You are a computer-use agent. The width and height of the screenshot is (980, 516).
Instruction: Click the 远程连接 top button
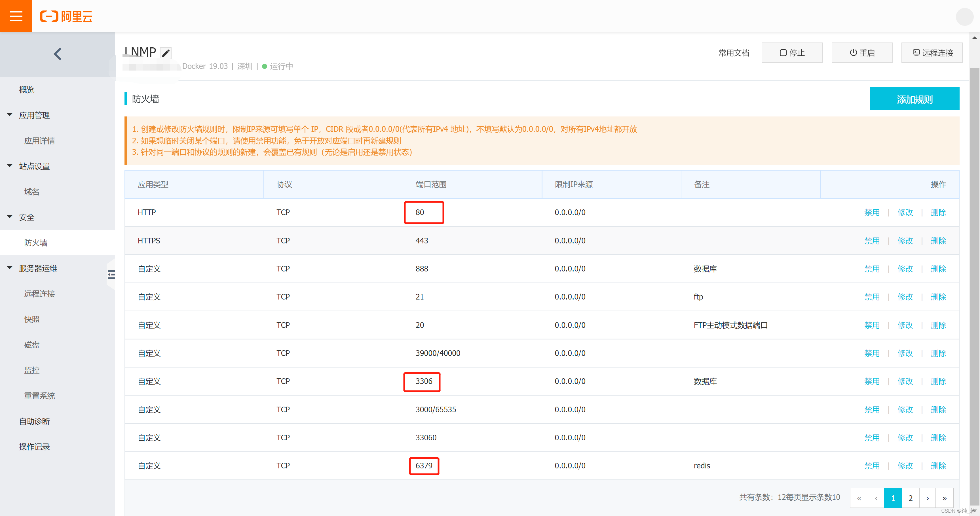(932, 52)
